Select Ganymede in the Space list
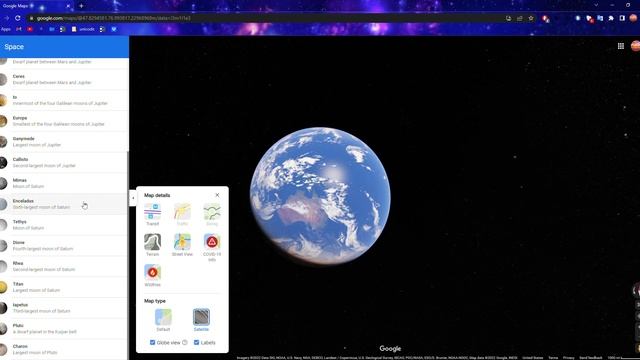640x360 pixels. pyautogui.click(x=64, y=142)
